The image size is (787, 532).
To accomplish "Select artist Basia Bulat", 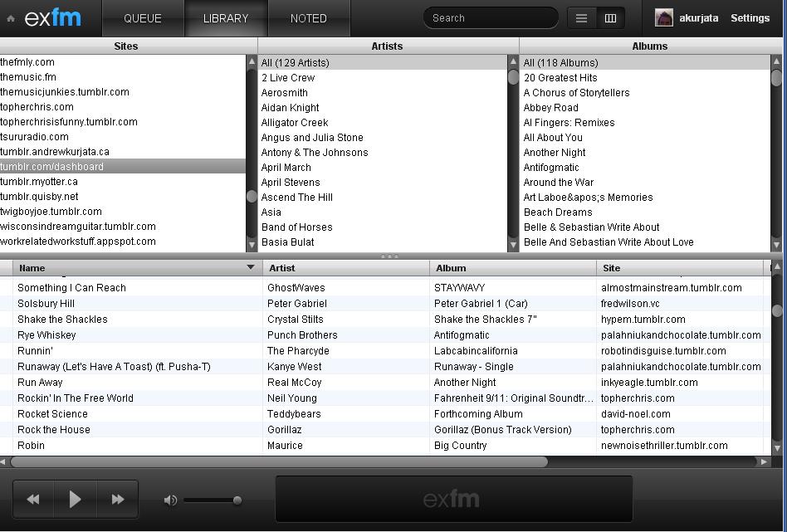I will click(383, 242).
